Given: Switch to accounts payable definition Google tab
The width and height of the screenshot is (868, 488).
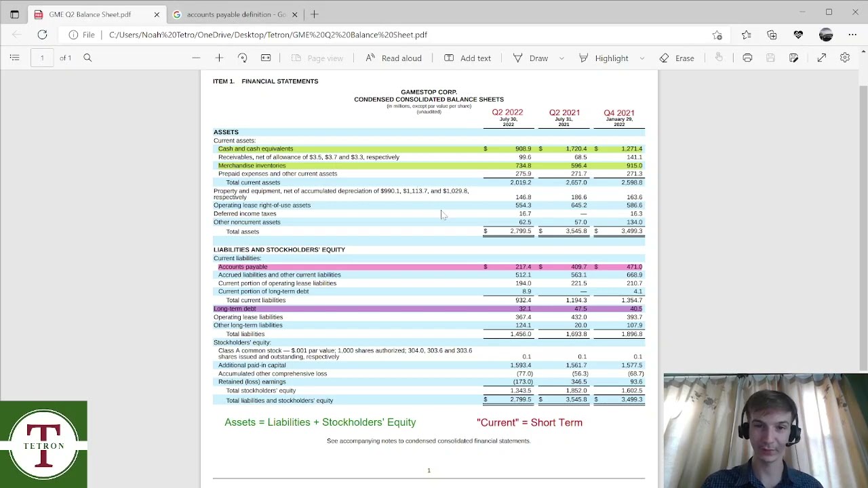Looking at the screenshot, I should coord(235,14).
